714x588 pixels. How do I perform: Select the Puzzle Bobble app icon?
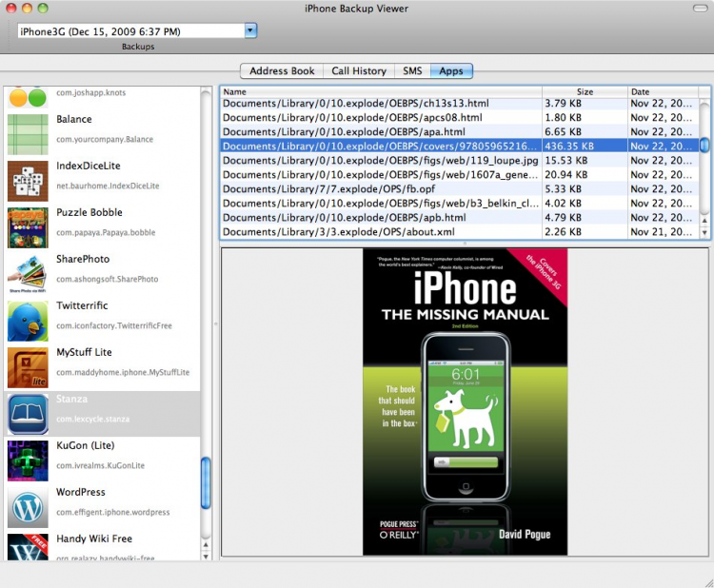[x=28, y=227]
